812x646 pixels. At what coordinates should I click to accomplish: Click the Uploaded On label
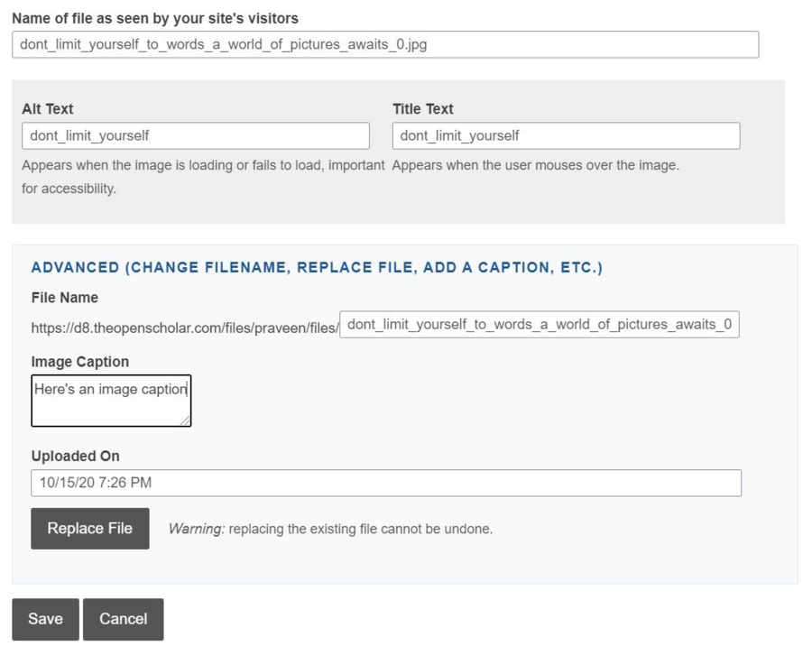click(x=76, y=457)
